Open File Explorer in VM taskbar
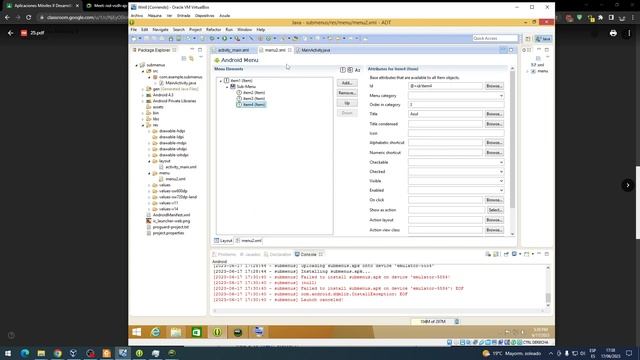 176,332
